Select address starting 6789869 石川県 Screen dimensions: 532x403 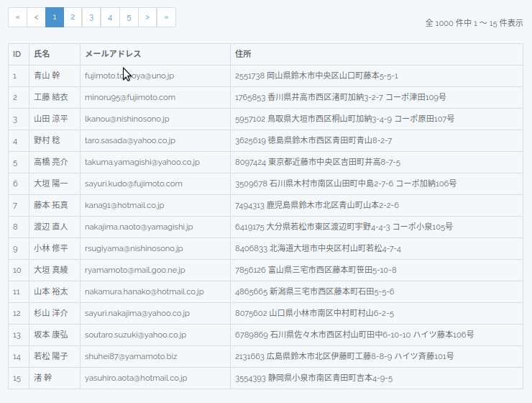(x=354, y=335)
